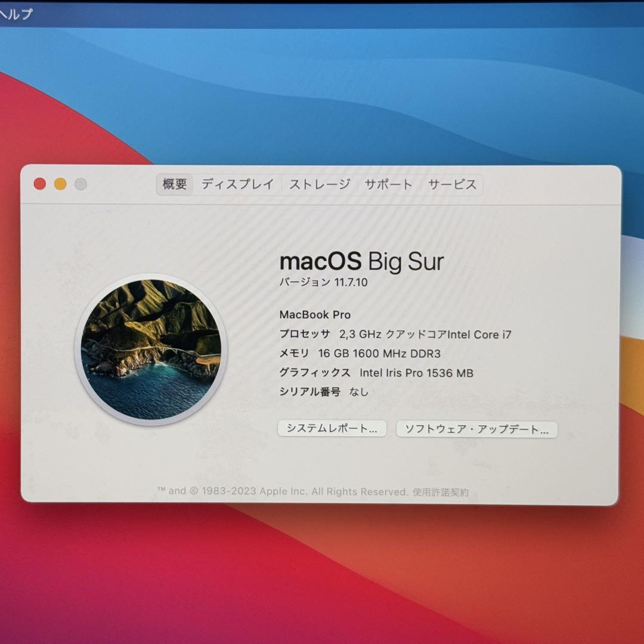Minimize the window with the yellow button
Image resolution: width=644 pixels, height=644 pixels.
tap(60, 184)
